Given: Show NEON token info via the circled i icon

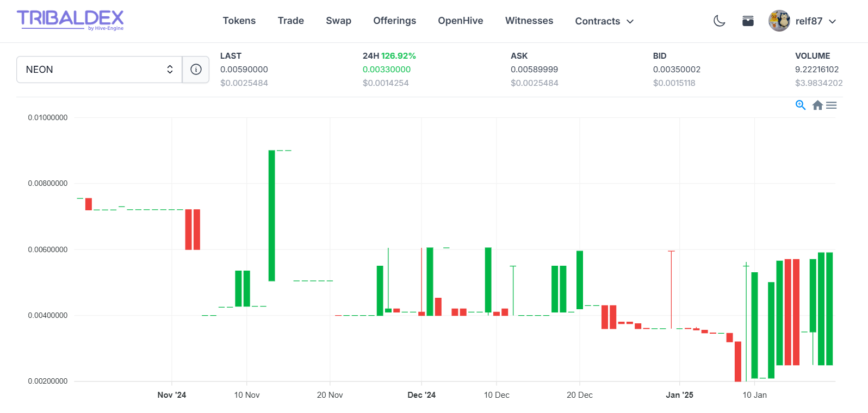Looking at the screenshot, I should click(196, 70).
